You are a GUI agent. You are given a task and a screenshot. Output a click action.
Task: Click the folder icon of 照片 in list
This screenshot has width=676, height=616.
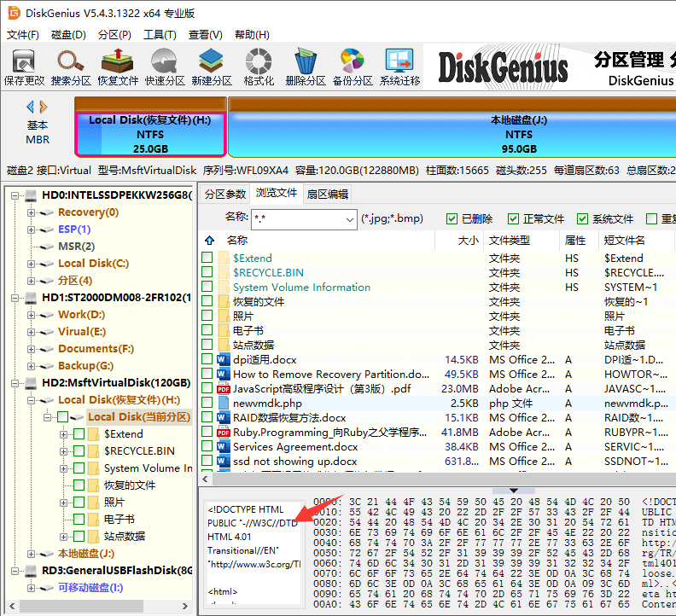(224, 316)
